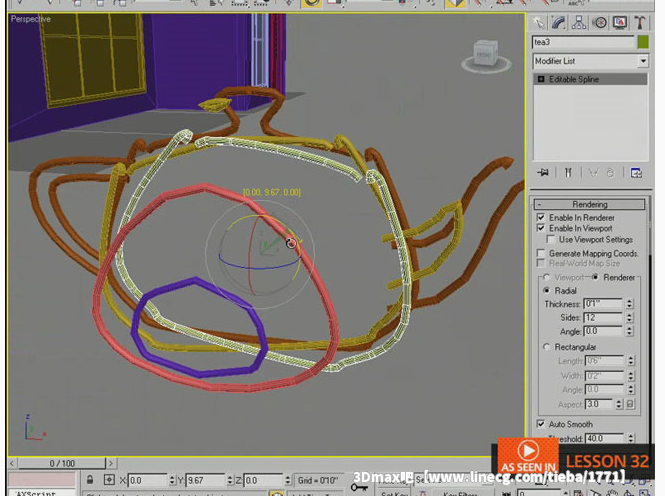This screenshot has width=665, height=496.
Task: Click the tea3 object color swatch
Action: click(x=642, y=42)
